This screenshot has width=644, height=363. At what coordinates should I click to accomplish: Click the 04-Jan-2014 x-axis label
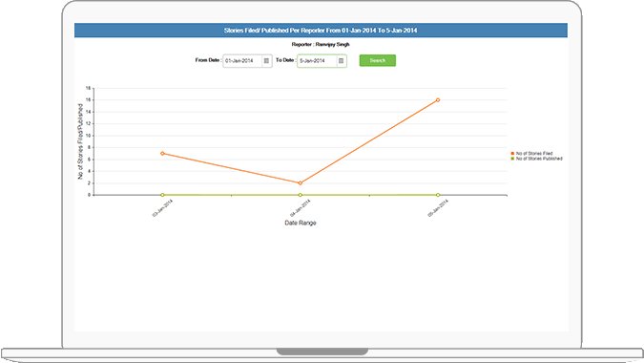pyautogui.click(x=301, y=208)
